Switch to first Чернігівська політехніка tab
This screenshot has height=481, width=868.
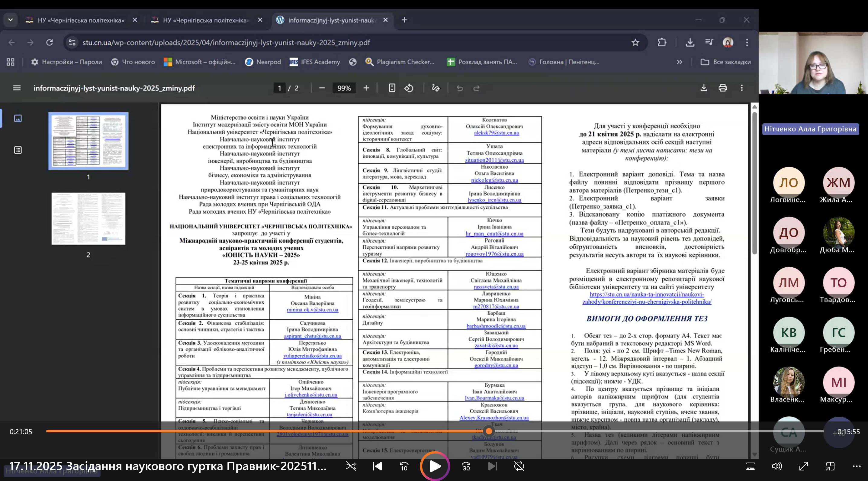[81, 20]
